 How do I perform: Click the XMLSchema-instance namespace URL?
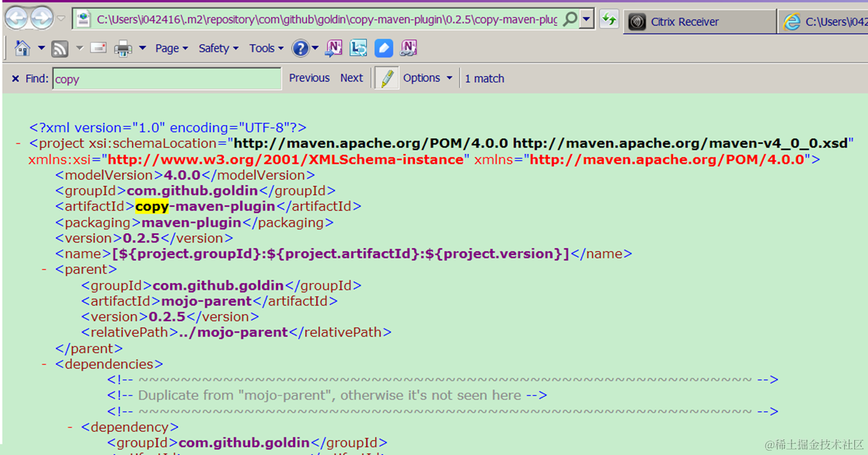coord(286,159)
